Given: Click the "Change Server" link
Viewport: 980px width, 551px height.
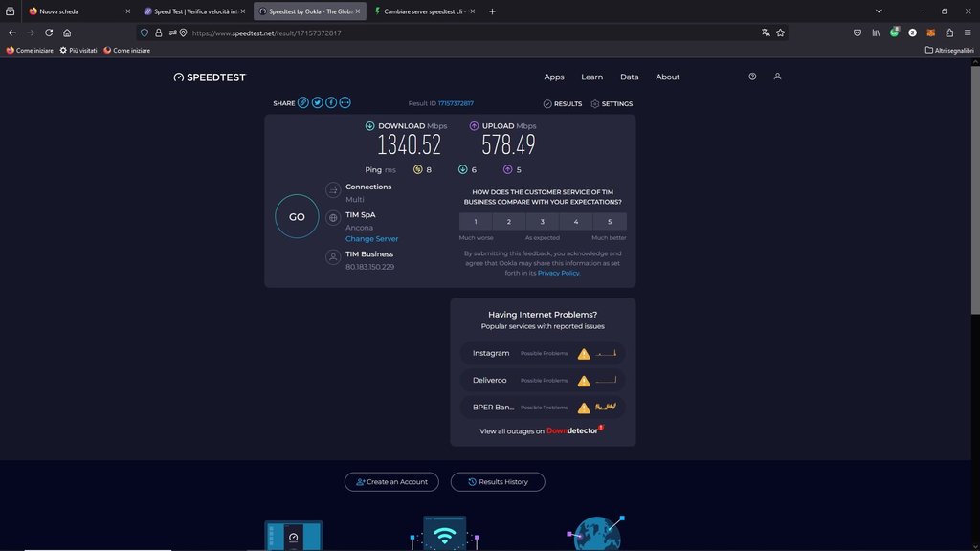Looking at the screenshot, I should tap(371, 239).
